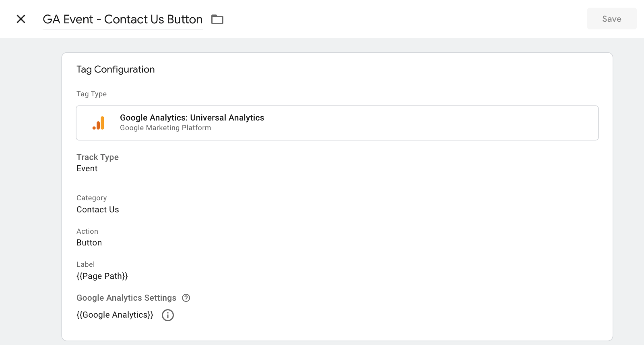This screenshot has width=644, height=345.
Task: Open help icon next to Google Analytics Settings
Action: pos(186,298)
